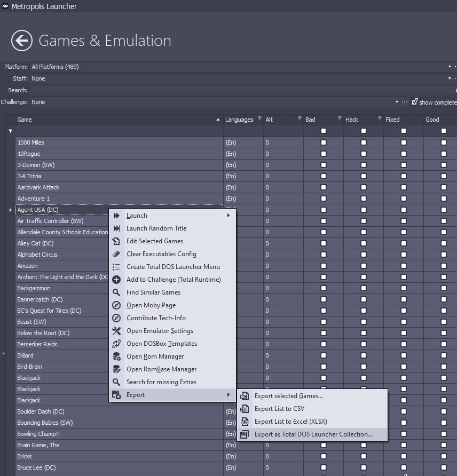Image resolution: width=457 pixels, height=476 pixels.
Task: Check the Bad box for 1000 Miles
Action: [324, 142]
